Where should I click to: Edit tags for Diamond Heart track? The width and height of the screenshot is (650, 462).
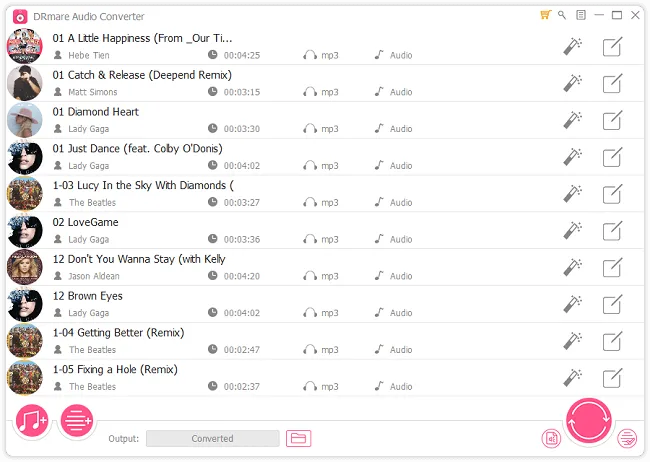click(612, 120)
